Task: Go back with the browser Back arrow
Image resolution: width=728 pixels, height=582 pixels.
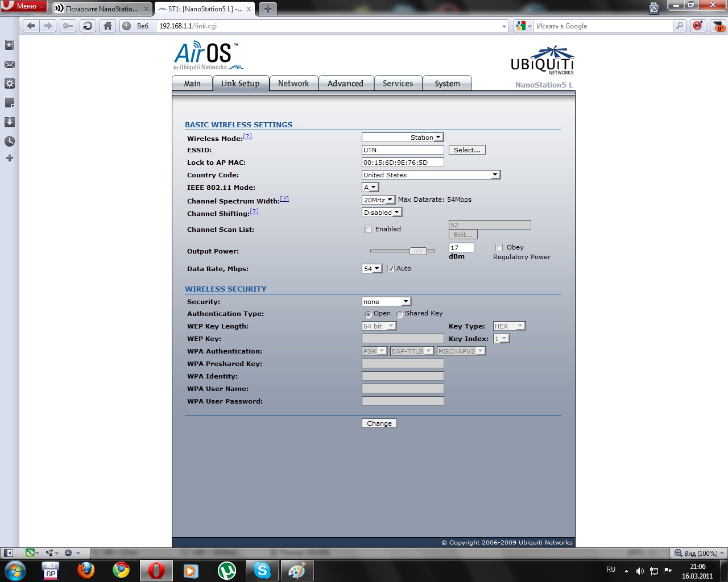Action: tap(31, 26)
